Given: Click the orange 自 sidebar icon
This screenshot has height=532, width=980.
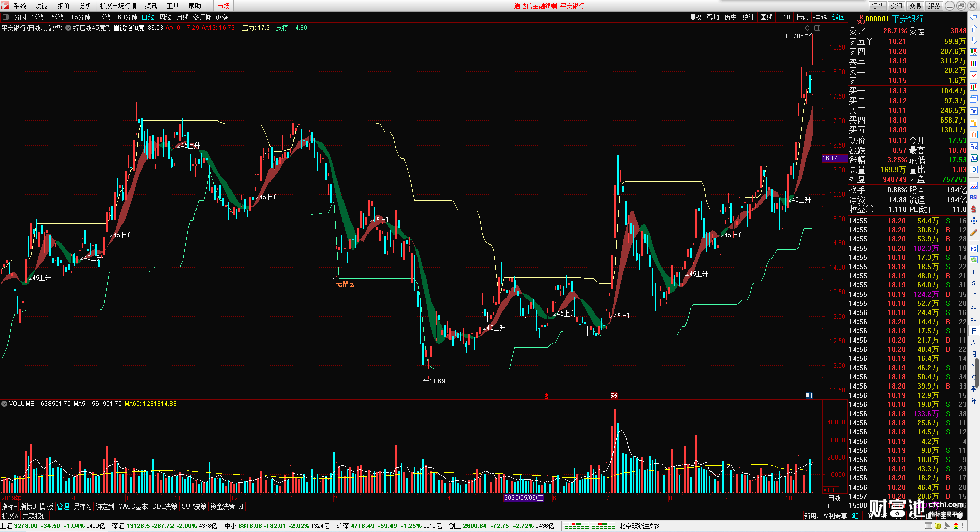Looking at the screenshot, I should pyautogui.click(x=973, y=134).
